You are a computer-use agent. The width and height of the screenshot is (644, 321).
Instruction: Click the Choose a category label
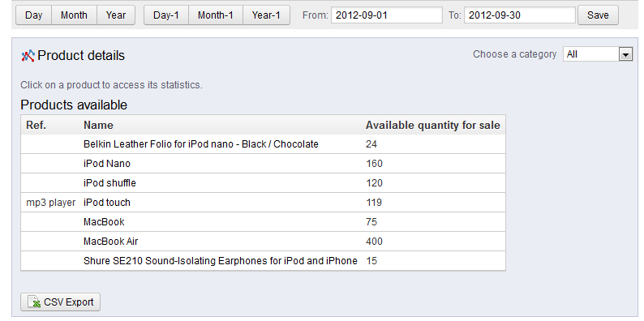(x=514, y=54)
